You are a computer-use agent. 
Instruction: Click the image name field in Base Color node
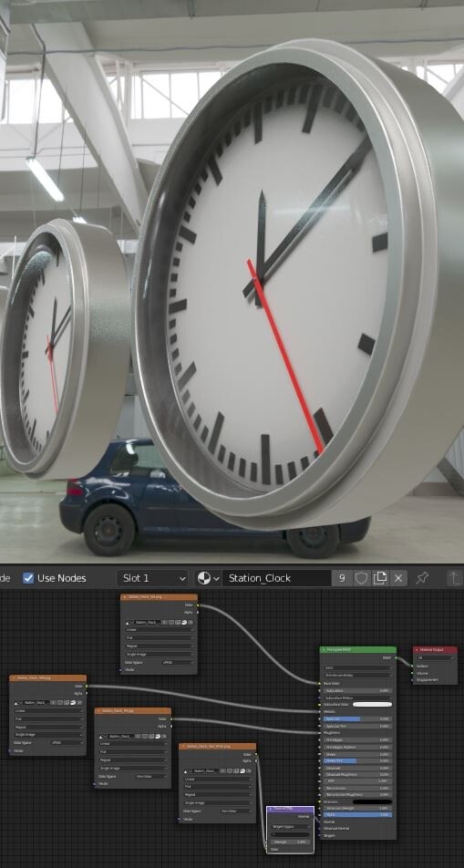click(147, 622)
